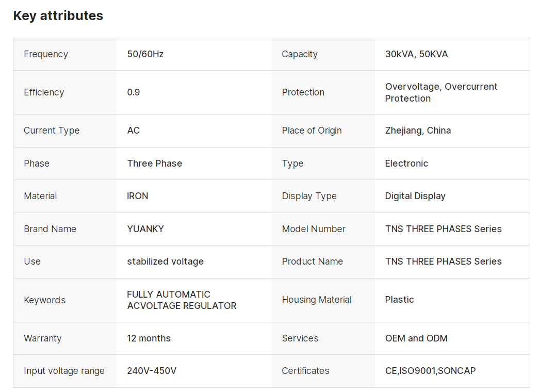
Task: Select the Plastic housing material value
Action: (400, 300)
